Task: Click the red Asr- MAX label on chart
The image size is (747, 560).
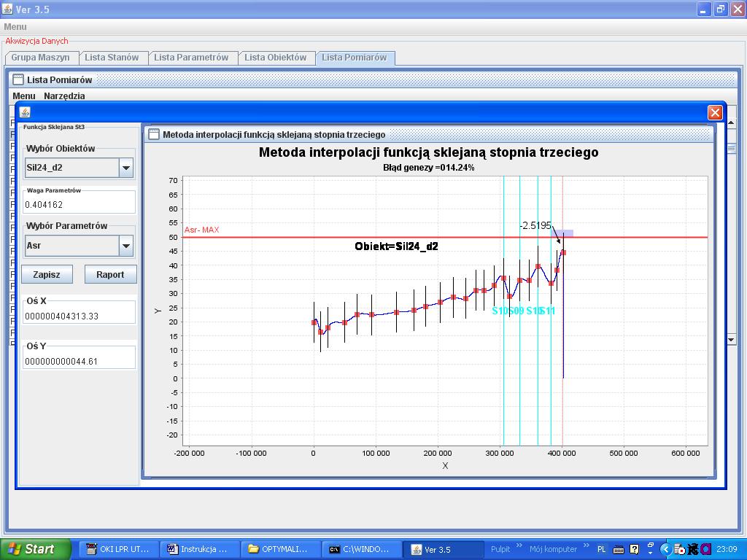Action: coord(201,230)
